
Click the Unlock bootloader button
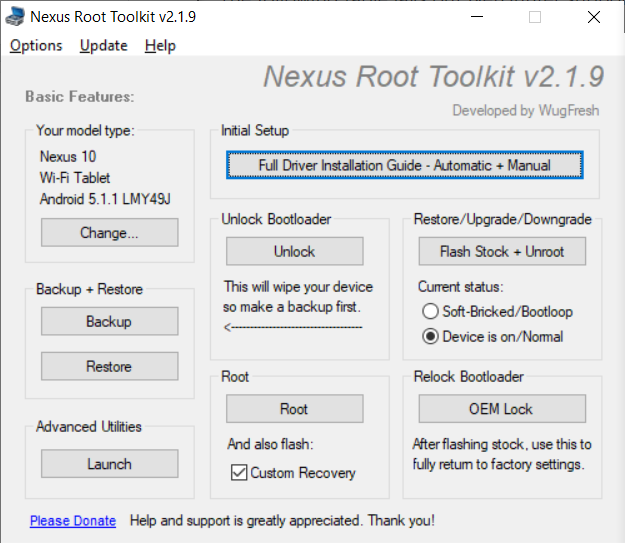(295, 252)
